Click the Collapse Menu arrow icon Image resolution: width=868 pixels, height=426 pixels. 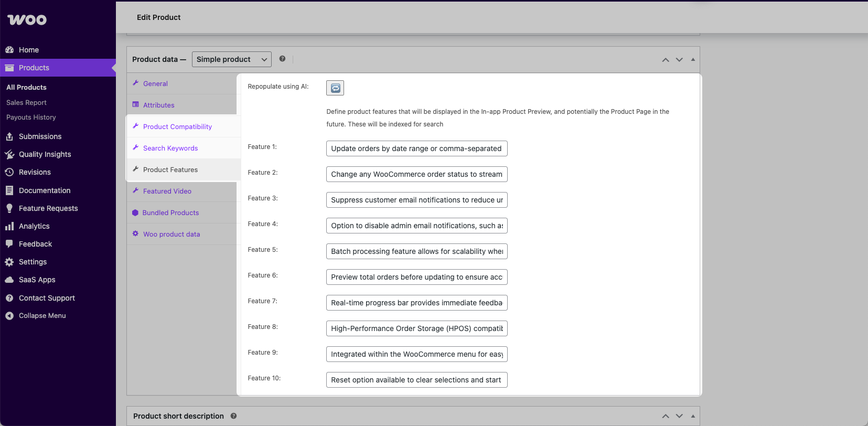[9, 316]
